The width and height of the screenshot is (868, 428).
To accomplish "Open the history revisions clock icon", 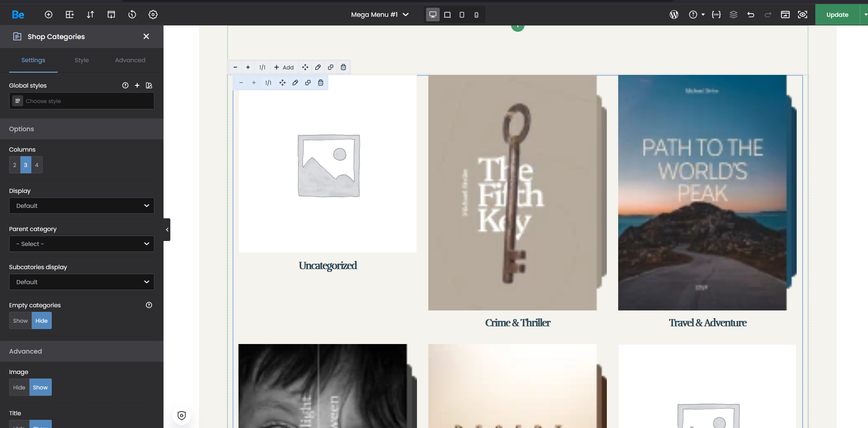I will [132, 15].
